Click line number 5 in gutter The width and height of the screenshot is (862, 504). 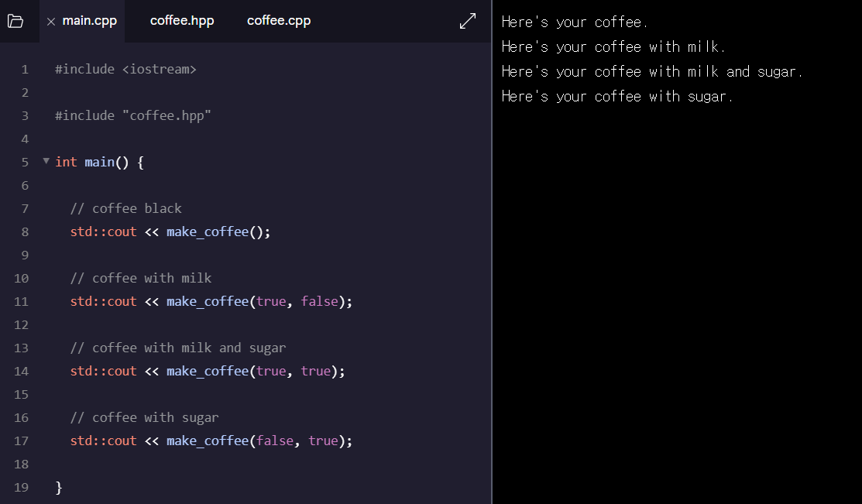click(x=25, y=162)
